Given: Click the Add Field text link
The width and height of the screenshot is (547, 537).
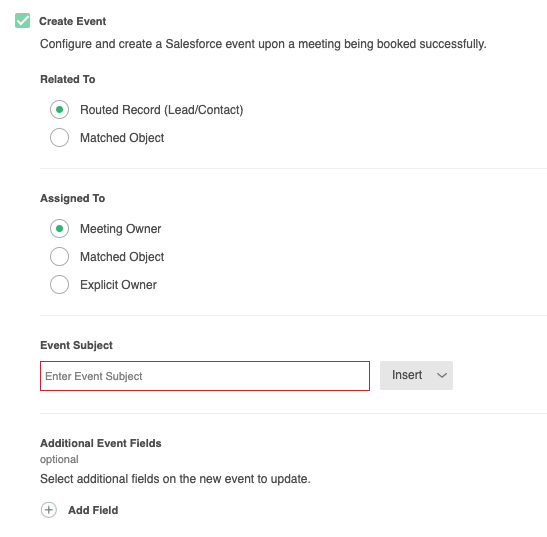Looking at the screenshot, I should coord(93,510).
